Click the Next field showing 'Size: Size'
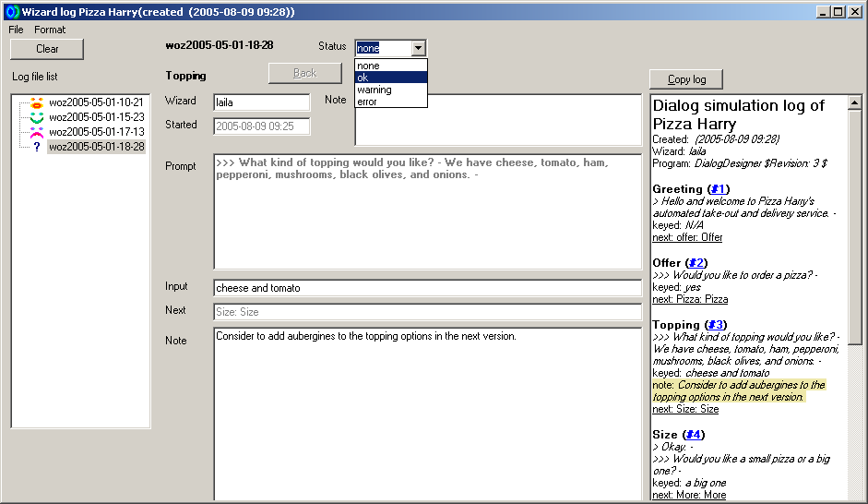The width and height of the screenshot is (868, 504). [427, 312]
